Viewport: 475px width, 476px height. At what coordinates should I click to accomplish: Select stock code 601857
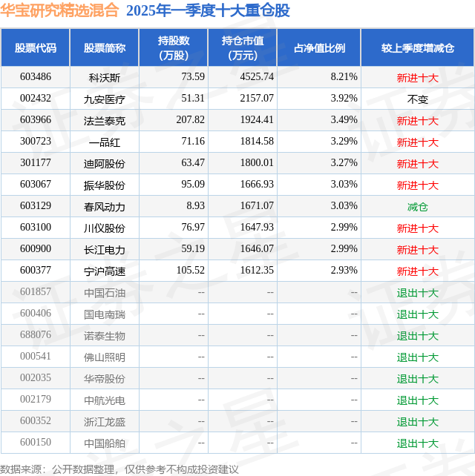[x=36, y=292]
